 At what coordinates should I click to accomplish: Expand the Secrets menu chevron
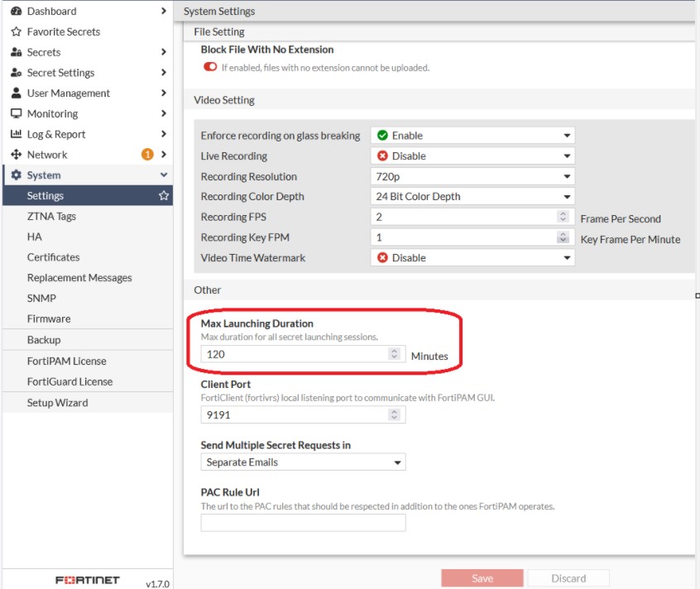click(163, 52)
